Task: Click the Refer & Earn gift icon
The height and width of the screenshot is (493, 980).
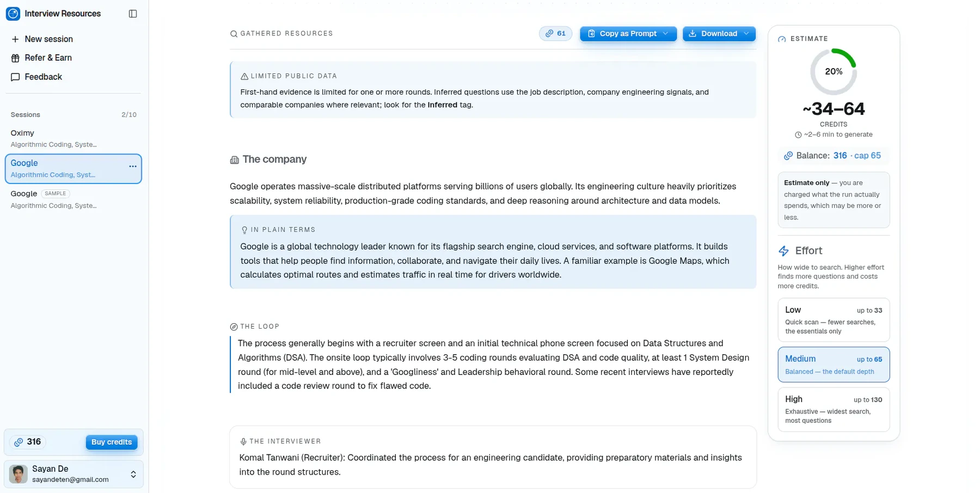Action: coord(15,58)
